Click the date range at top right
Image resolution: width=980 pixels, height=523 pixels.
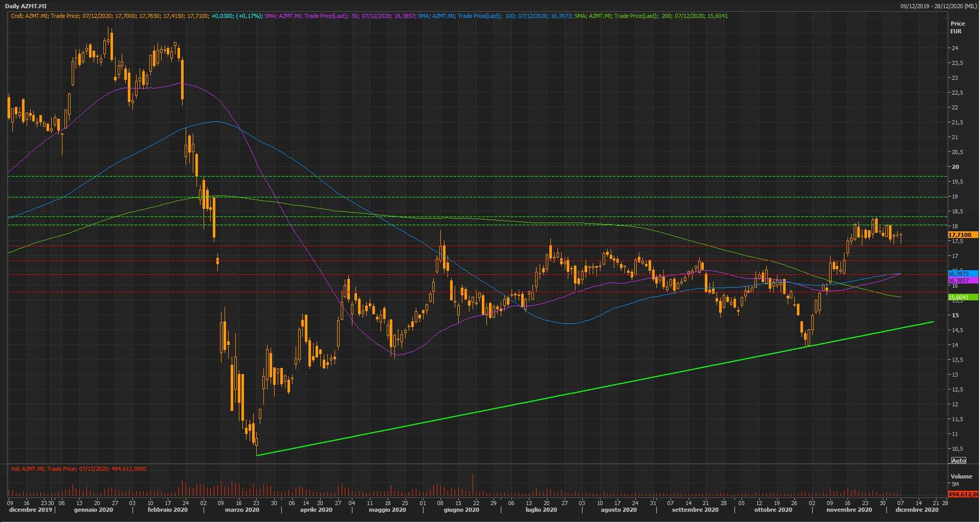(x=939, y=6)
